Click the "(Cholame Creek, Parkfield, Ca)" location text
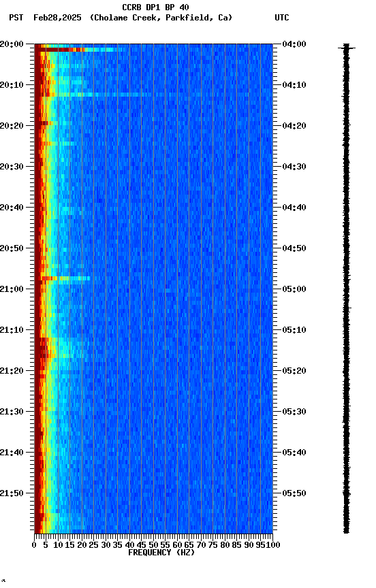This screenshot has height=588, width=376. click(161, 18)
